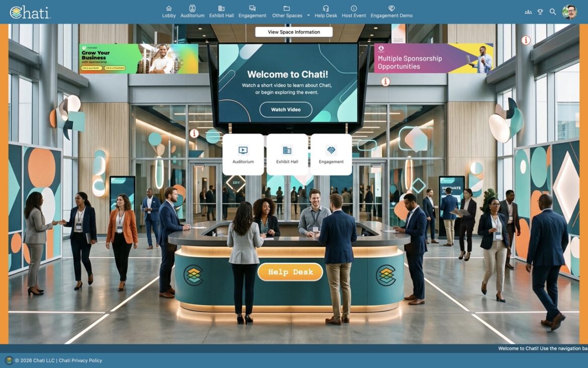The width and height of the screenshot is (588, 368).
Task: Click the Chati logo in the header
Action: [x=30, y=13]
